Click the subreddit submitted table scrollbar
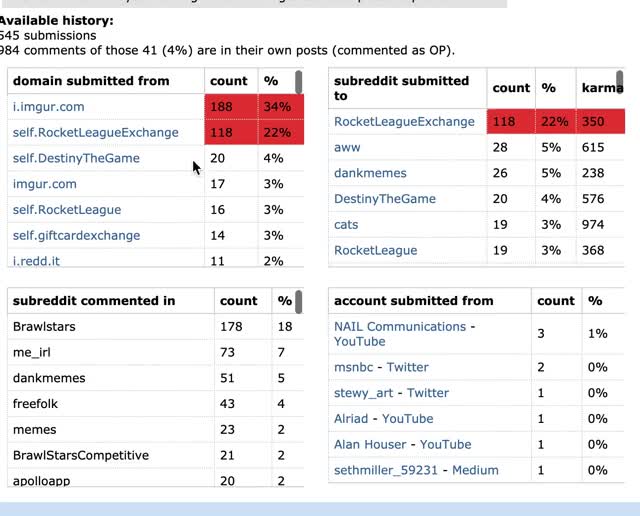640x516 pixels. tap(620, 82)
